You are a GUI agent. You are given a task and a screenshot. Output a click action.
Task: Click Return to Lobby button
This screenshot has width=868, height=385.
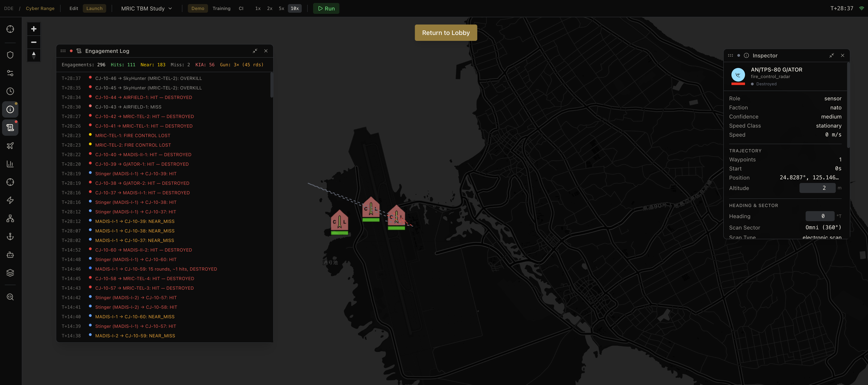pos(446,33)
